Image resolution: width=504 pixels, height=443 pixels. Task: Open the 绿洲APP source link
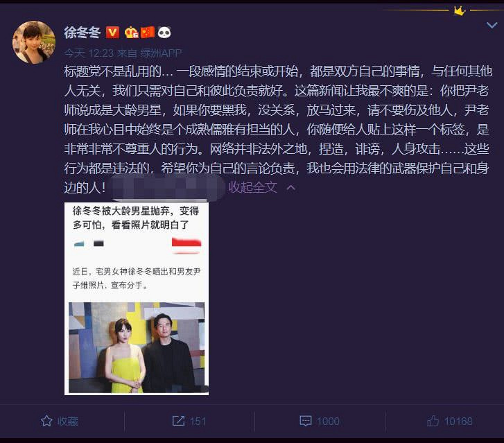pyautogui.click(x=161, y=53)
